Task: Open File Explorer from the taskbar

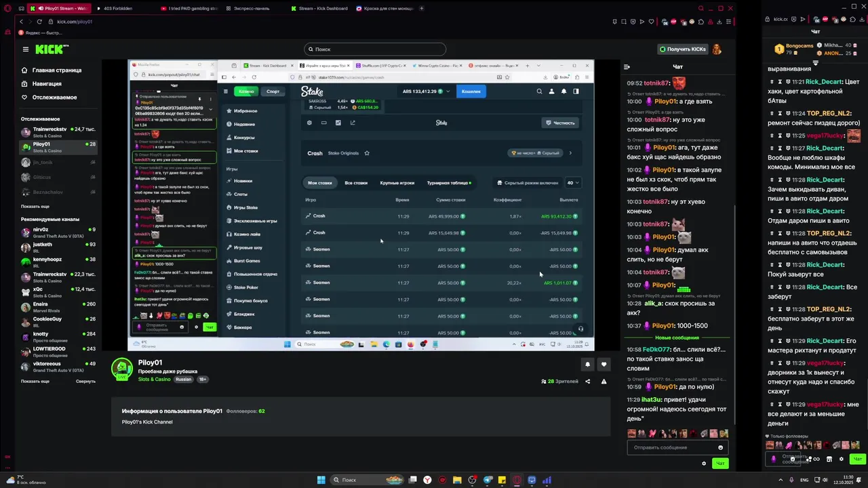Action: click(x=457, y=480)
